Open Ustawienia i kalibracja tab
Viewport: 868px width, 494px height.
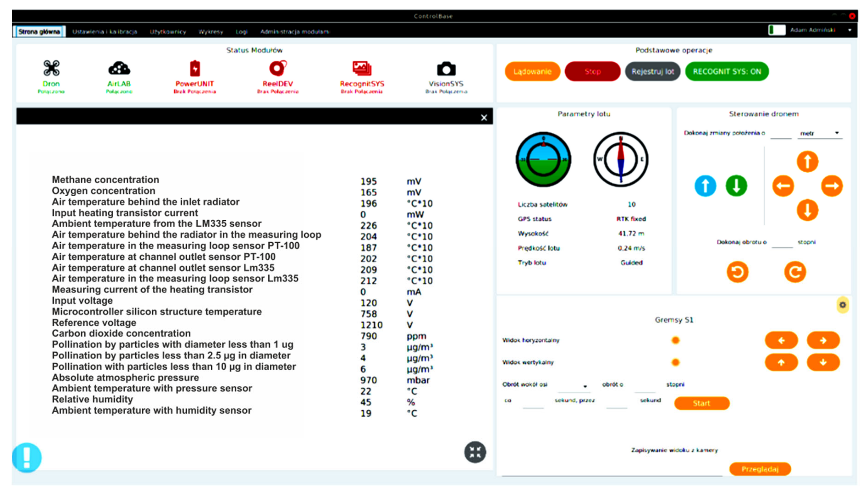104,32
